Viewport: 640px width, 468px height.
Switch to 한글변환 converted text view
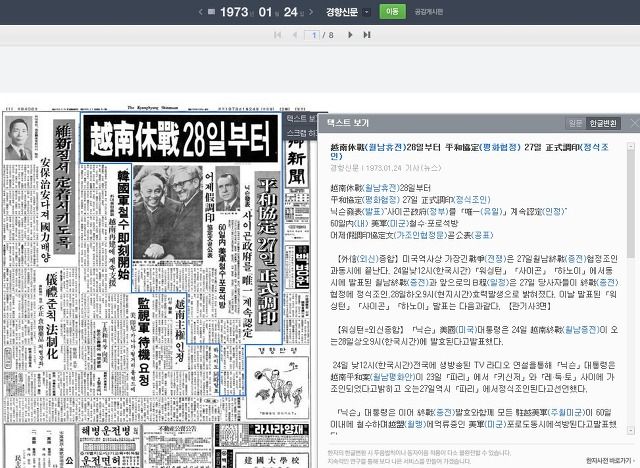tap(603, 123)
